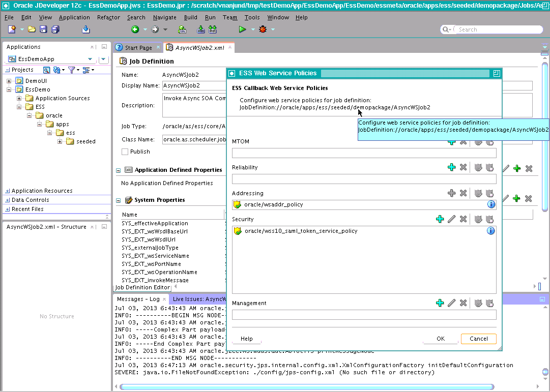
Task: Click the Management add policy plus icon
Action: (440, 303)
